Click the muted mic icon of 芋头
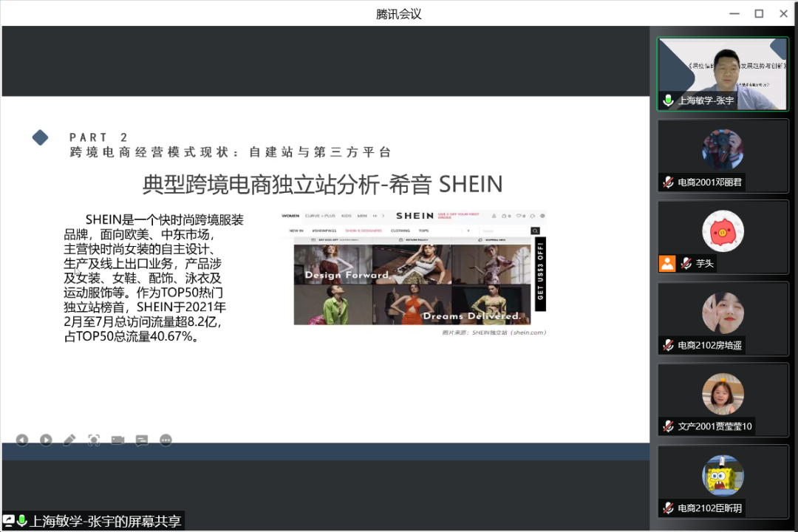 [x=686, y=263]
